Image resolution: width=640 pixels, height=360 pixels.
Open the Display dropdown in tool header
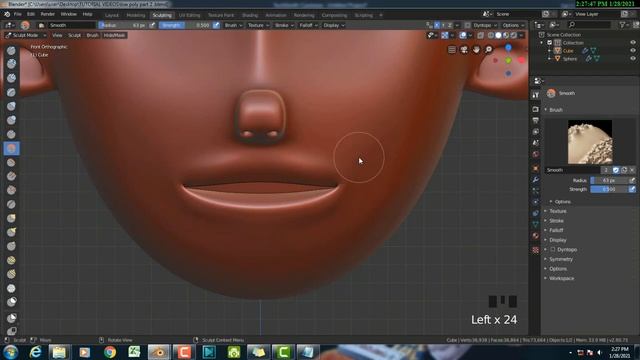[333, 25]
